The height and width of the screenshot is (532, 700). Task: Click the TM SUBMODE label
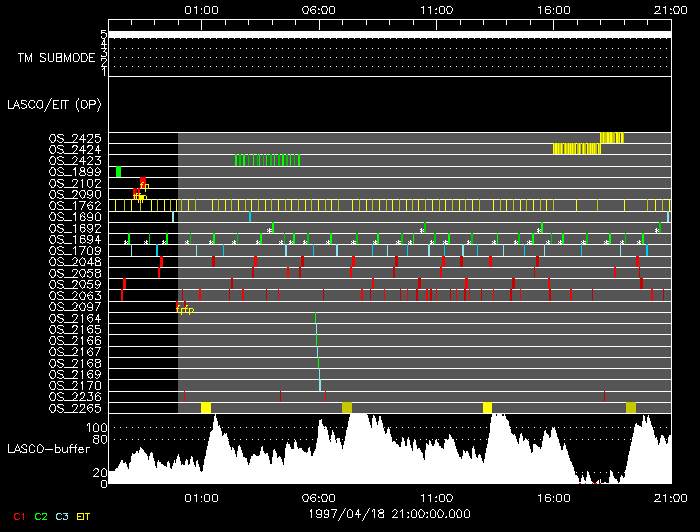[55, 58]
